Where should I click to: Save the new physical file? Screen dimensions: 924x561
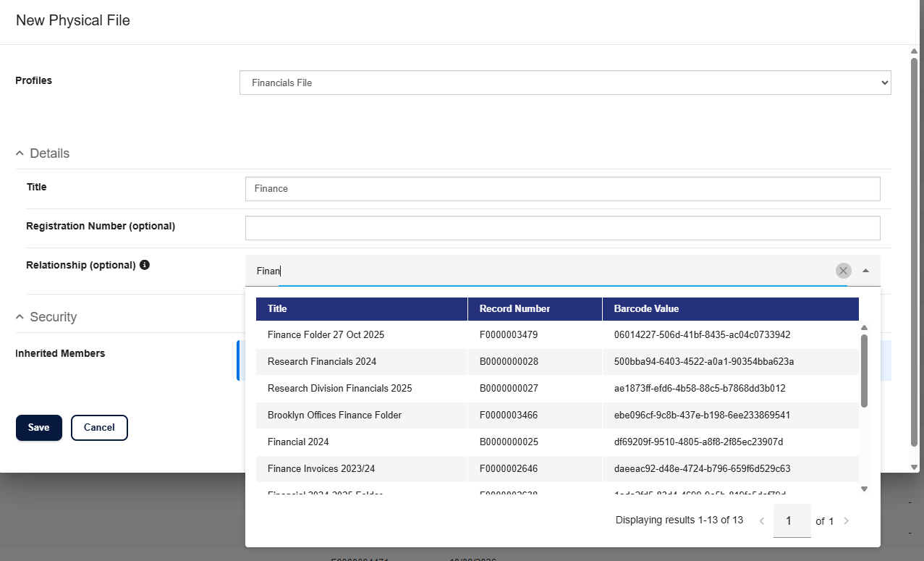pyautogui.click(x=39, y=428)
